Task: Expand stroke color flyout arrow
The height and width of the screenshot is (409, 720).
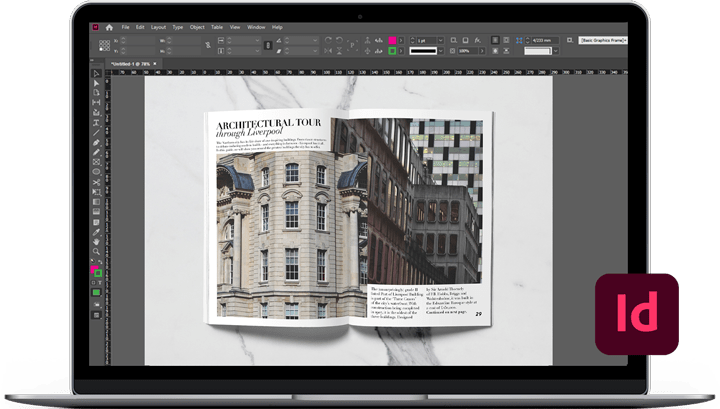Action: tap(401, 51)
